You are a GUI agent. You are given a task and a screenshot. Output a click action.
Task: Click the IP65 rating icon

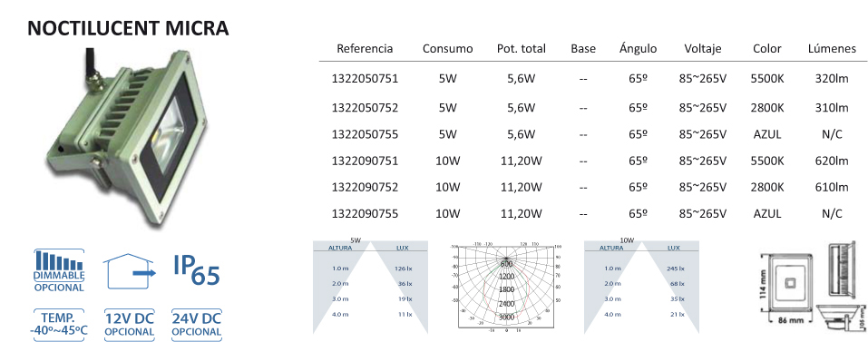coord(197,270)
